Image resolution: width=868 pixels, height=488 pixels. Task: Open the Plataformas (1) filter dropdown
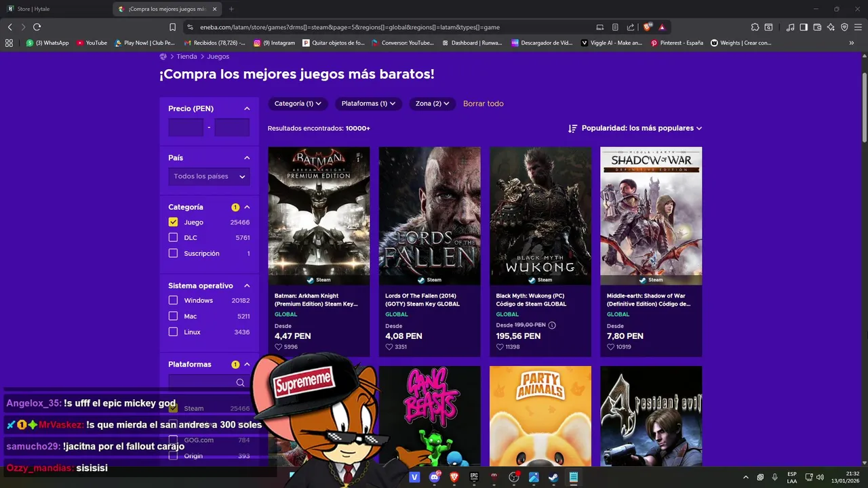(x=368, y=104)
